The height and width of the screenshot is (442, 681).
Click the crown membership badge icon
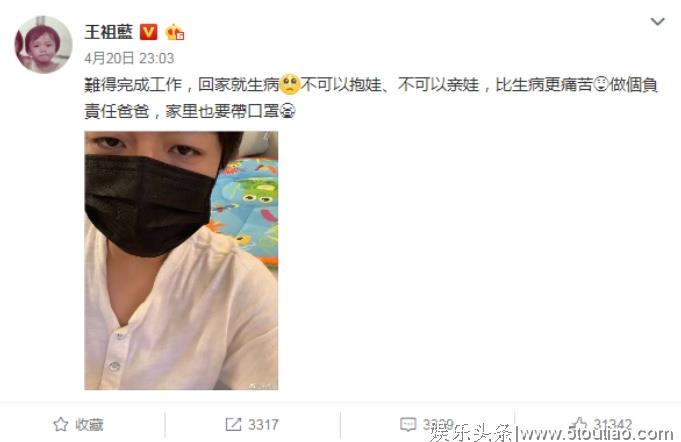175,32
